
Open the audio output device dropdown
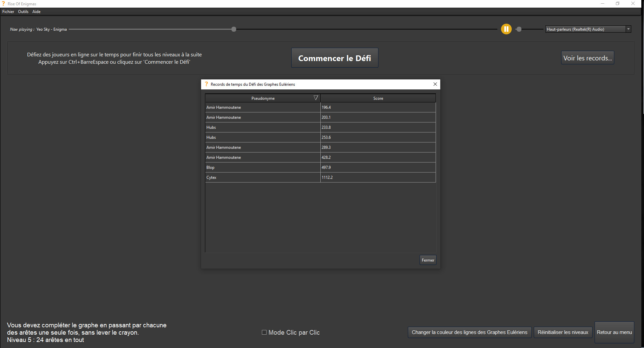tap(628, 29)
